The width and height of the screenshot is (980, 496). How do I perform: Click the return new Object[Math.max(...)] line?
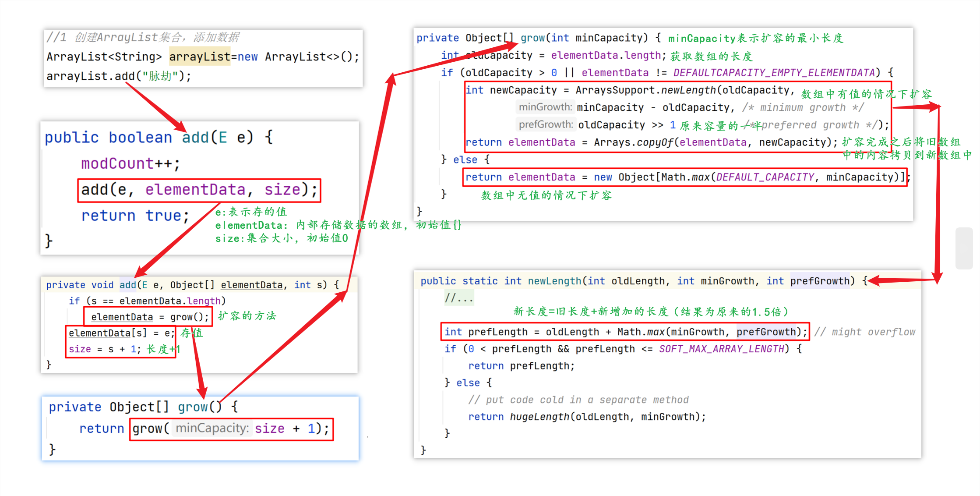[x=684, y=177]
